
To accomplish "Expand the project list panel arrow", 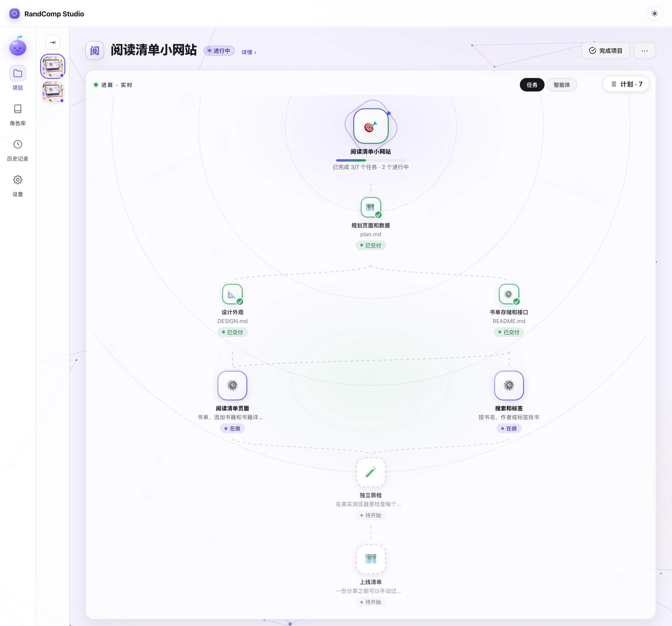I will pyautogui.click(x=53, y=42).
